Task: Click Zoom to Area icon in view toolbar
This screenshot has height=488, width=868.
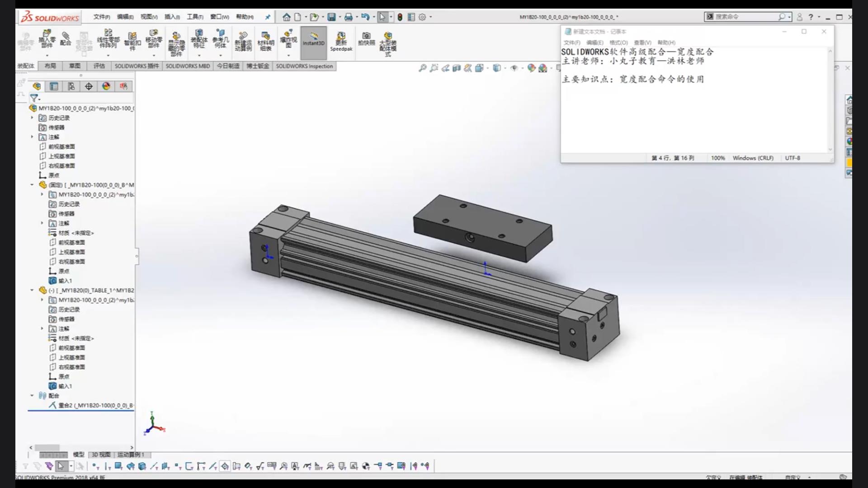Action: pyautogui.click(x=434, y=68)
